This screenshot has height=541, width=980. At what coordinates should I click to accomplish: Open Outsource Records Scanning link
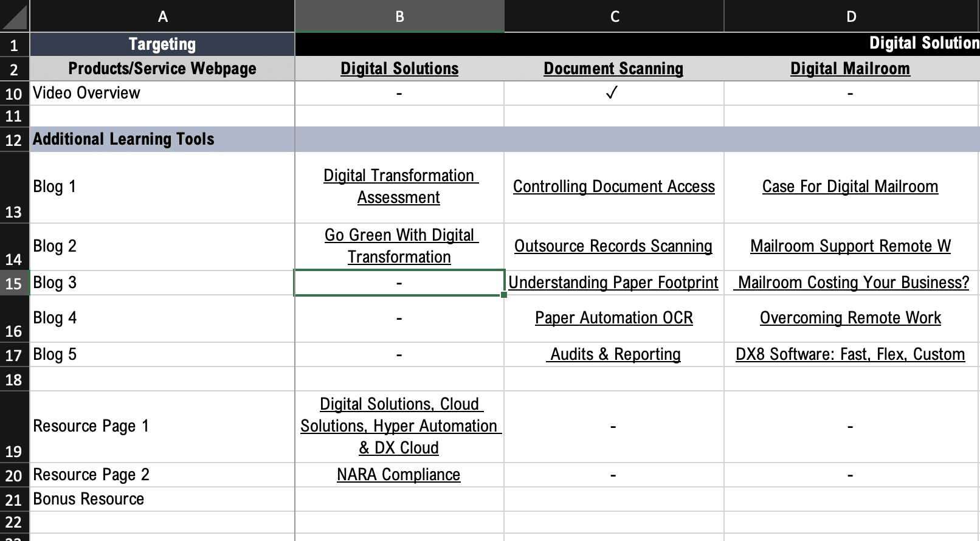[613, 246]
